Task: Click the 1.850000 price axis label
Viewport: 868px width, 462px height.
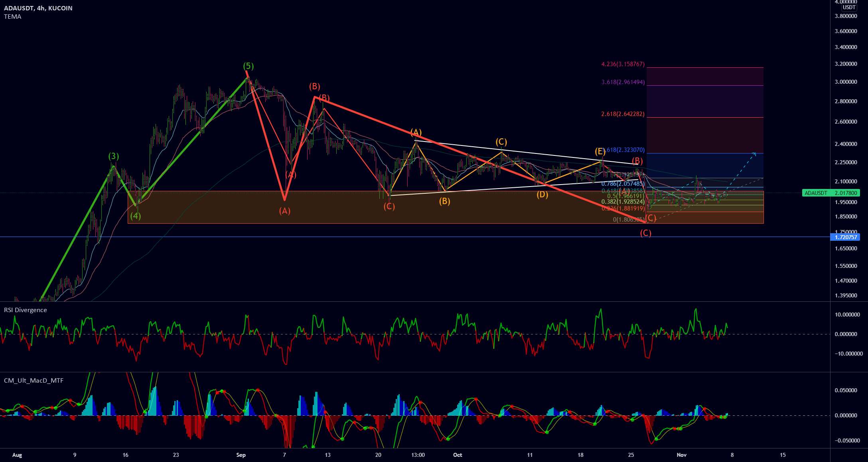Action: point(846,216)
